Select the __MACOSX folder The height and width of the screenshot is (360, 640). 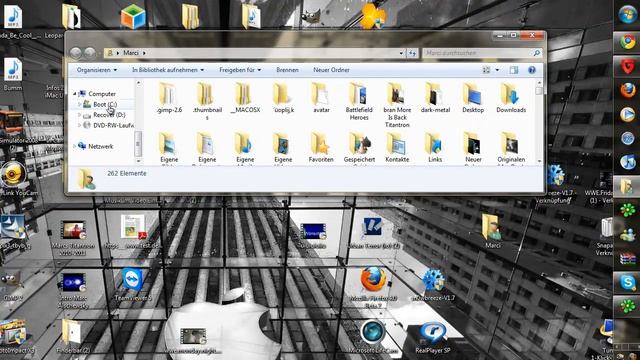(x=245, y=98)
